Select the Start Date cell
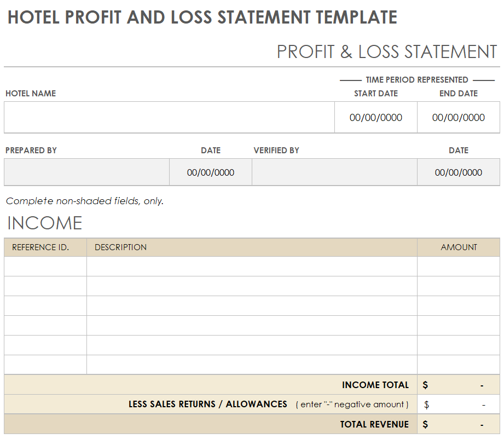Screen dimensions: 504x439 [x=376, y=117]
